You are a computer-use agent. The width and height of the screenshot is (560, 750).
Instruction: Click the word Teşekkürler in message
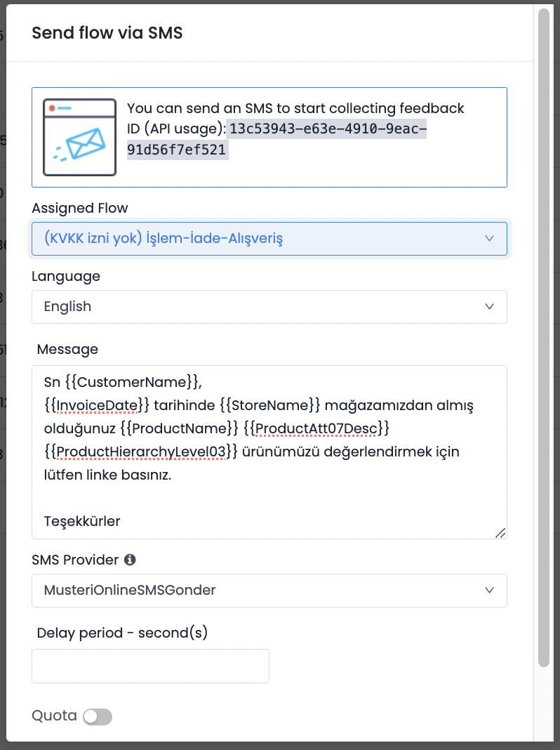coord(82,521)
